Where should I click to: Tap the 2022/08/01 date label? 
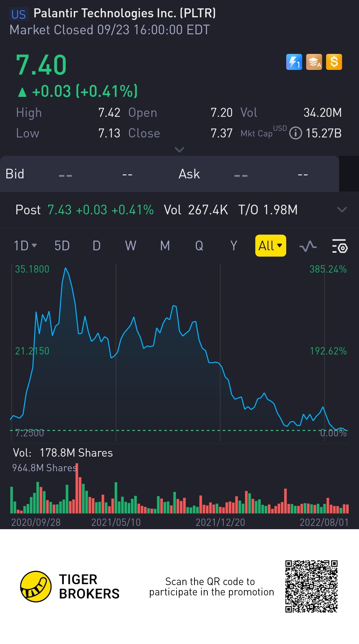pos(324,522)
